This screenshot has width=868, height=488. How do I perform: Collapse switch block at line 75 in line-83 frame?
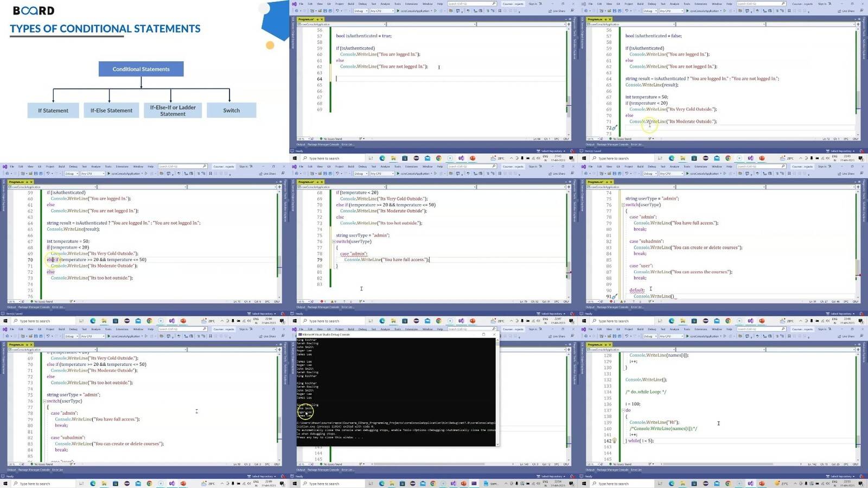334,241
